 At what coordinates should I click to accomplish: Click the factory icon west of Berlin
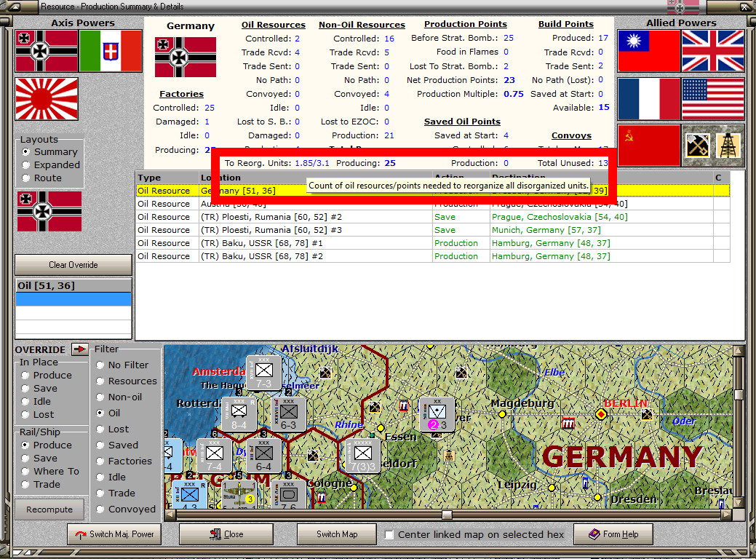pyautogui.click(x=569, y=424)
